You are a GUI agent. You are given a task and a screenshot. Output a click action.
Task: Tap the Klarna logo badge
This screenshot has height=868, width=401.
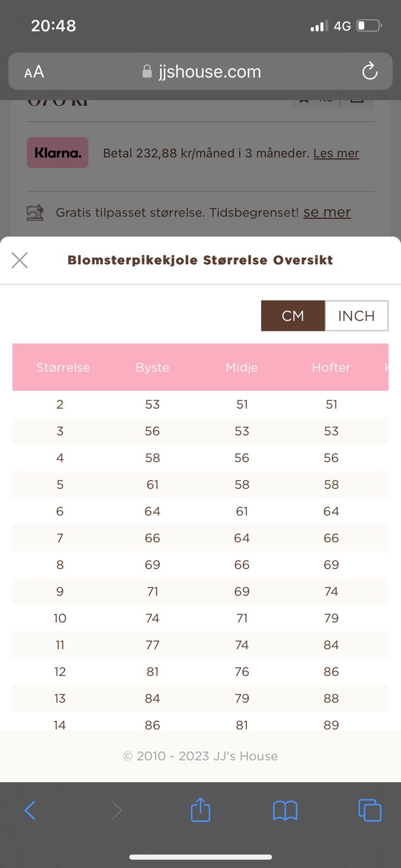58,152
